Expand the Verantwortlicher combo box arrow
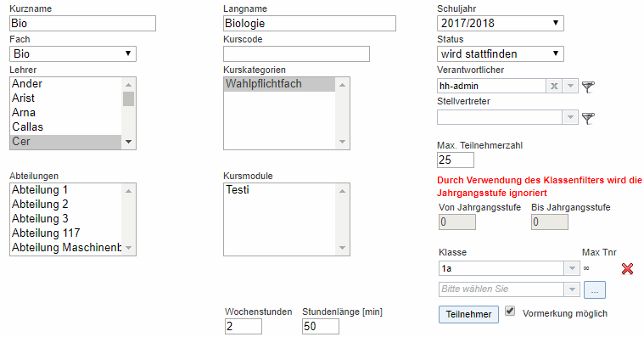The height and width of the screenshot is (337, 644). pyautogui.click(x=570, y=86)
